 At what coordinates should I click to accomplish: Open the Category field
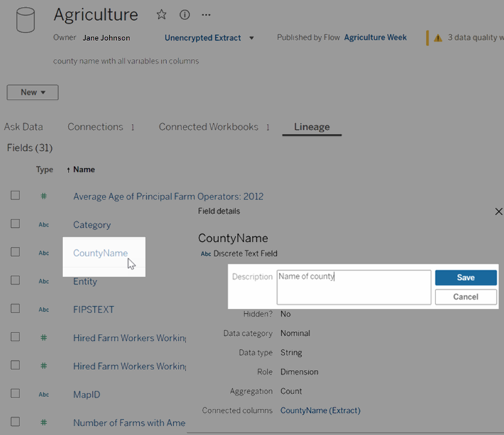pyautogui.click(x=92, y=224)
